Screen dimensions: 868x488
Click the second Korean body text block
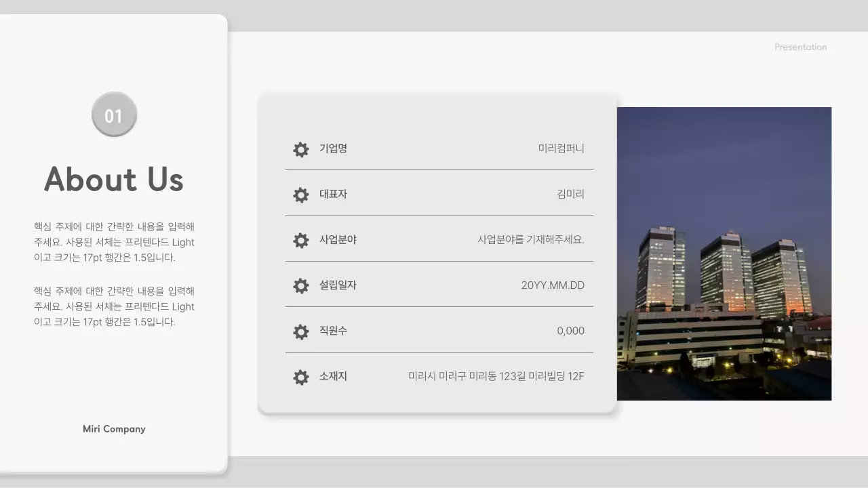pos(114,307)
